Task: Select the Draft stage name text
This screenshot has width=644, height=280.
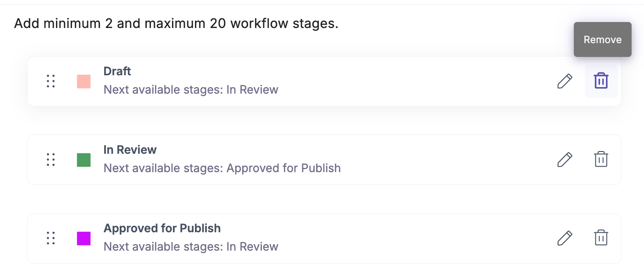Action: 117,71
